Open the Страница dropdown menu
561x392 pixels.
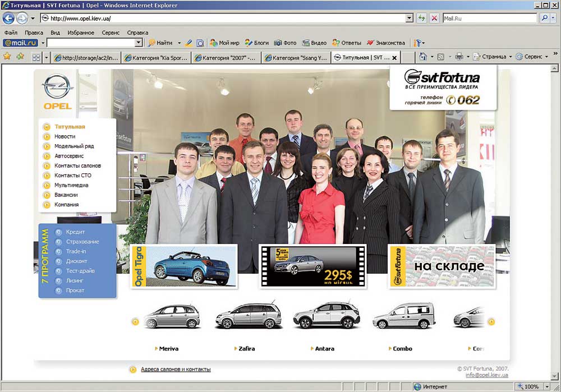click(x=492, y=57)
